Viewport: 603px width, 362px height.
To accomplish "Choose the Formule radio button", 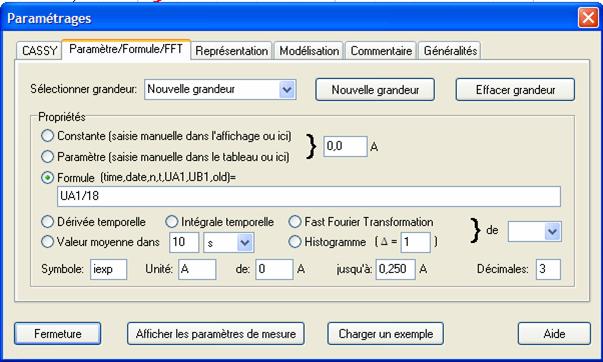I will [x=47, y=177].
